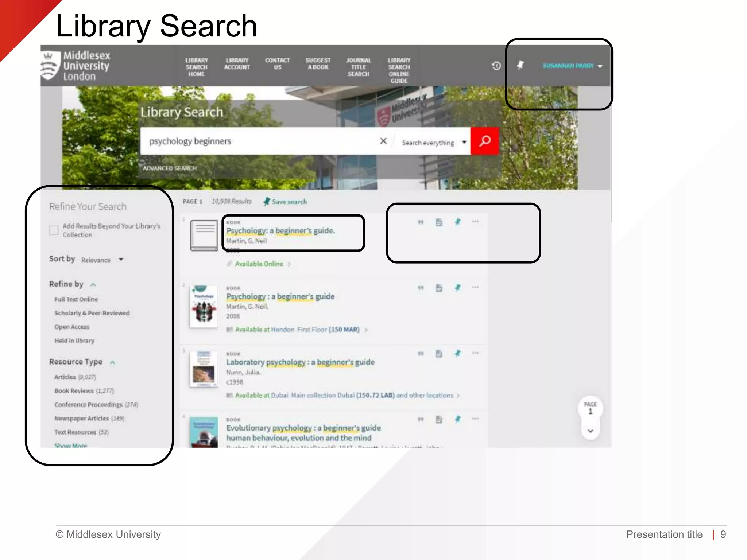Click document icon for 2008 Psychology result
The width and height of the screenshot is (747, 560).
tap(439, 288)
